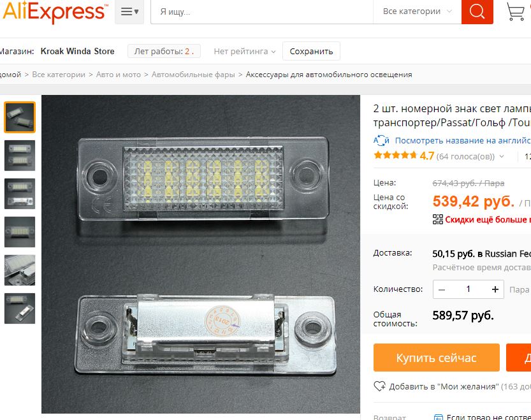Click the QR code discount icon
Screen dimensions: 531x420
coord(437,219)
